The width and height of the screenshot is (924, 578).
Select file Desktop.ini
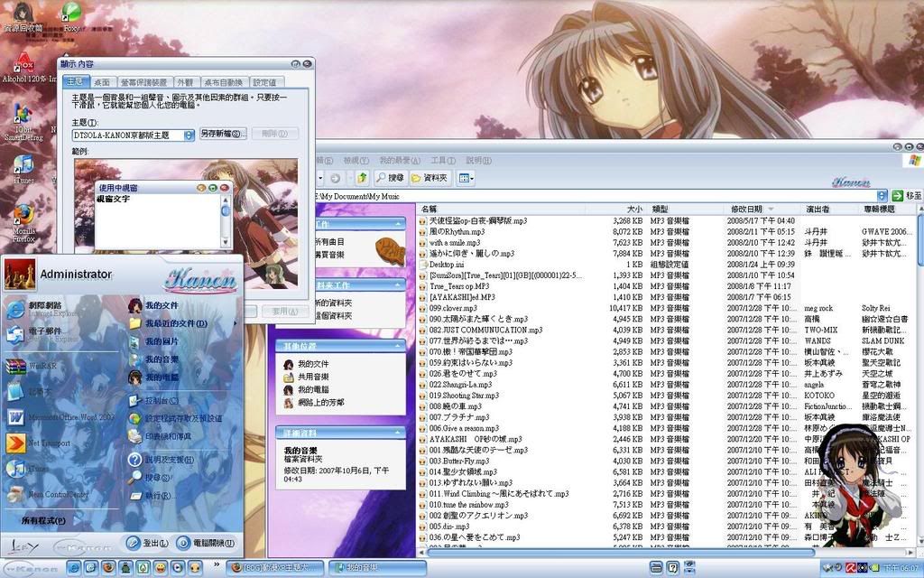(446, 265)
